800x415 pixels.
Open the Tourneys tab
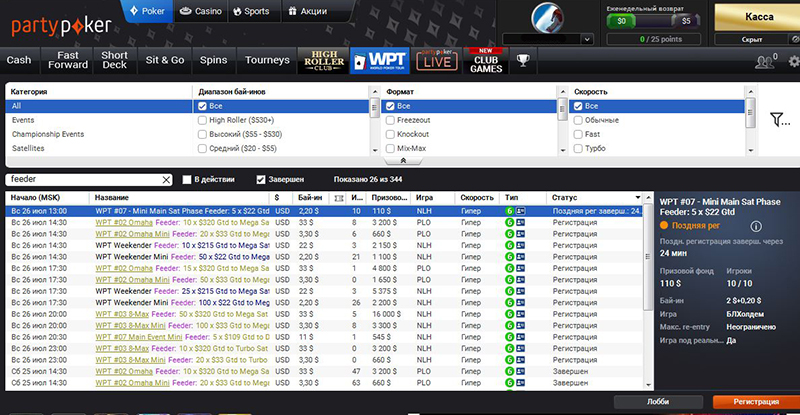tap(267, 60)
